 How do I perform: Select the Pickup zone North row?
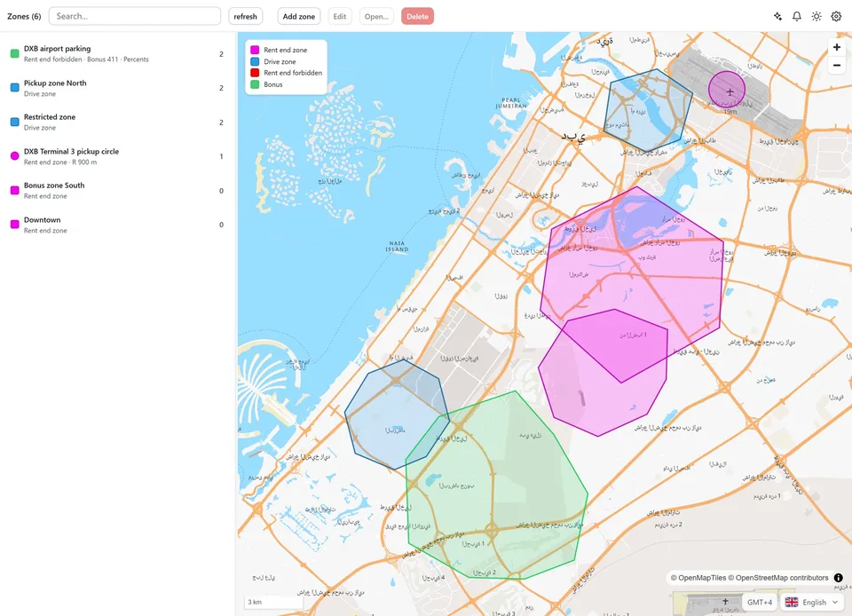(x=117, y=88)
